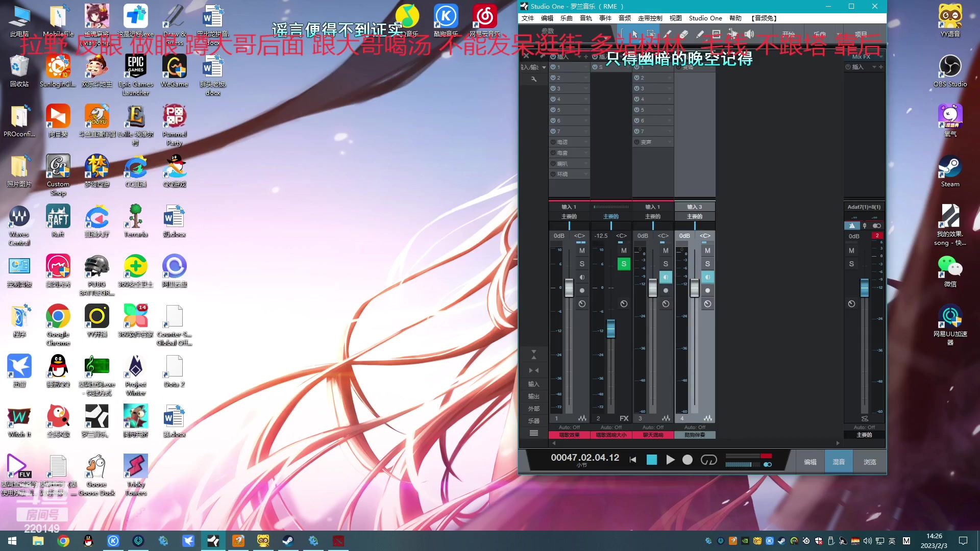
Task: Click the -12.5 volume value on channel 2
Action: point(601,236)
